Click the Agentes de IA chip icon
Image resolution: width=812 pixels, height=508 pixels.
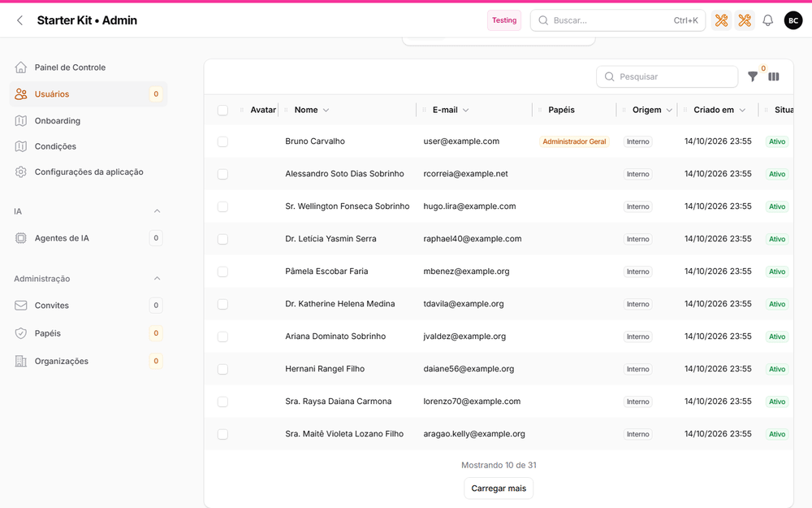pyautogui.click(x=21, y=238)
